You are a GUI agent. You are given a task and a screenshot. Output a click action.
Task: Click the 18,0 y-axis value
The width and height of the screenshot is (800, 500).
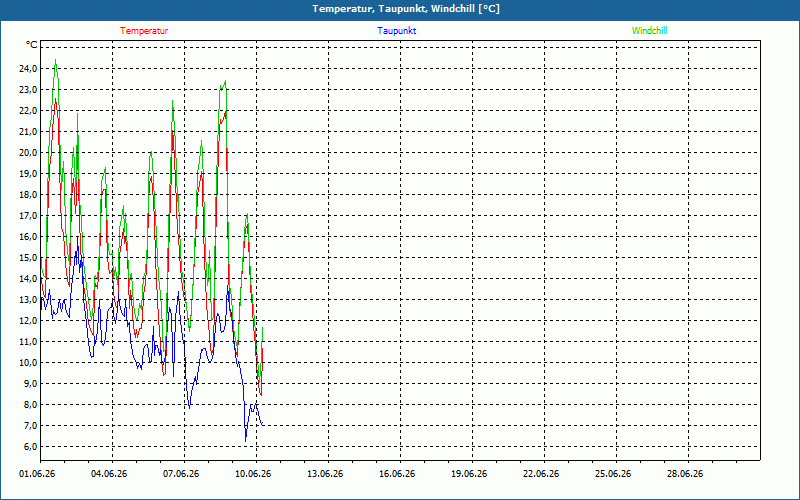point(28,194)
